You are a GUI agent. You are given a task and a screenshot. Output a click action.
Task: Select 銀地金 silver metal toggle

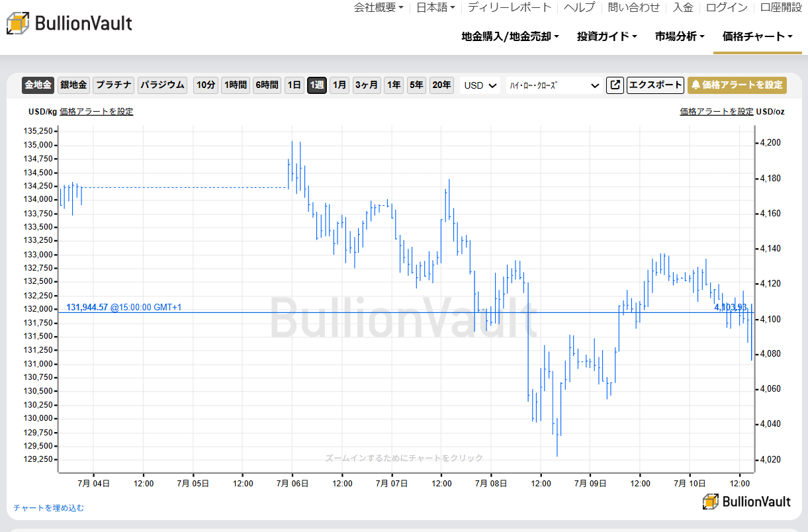tap(73, 85)
